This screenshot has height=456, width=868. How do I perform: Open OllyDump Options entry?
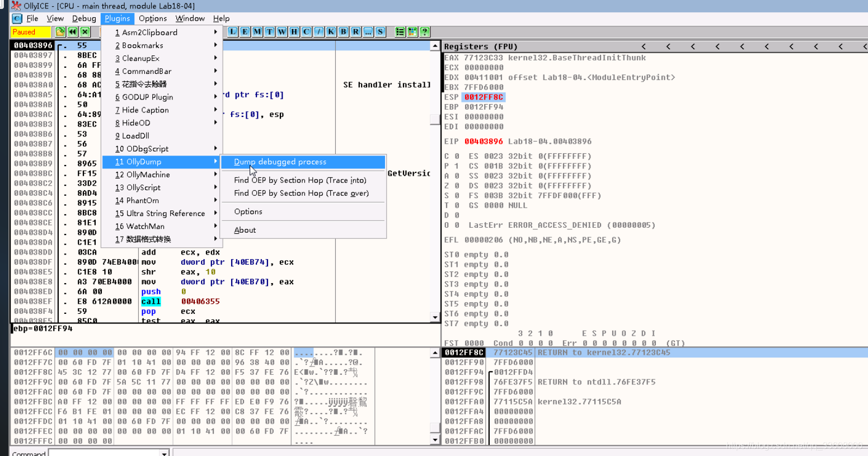click(303, 211)
